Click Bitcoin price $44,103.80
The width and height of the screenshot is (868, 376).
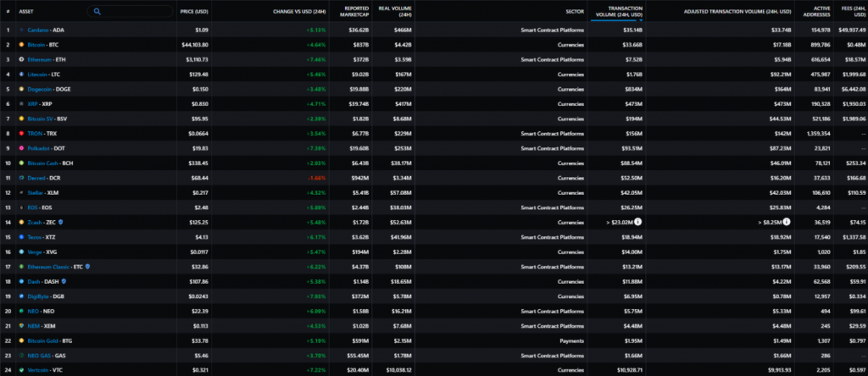click(x=195, y=45)
